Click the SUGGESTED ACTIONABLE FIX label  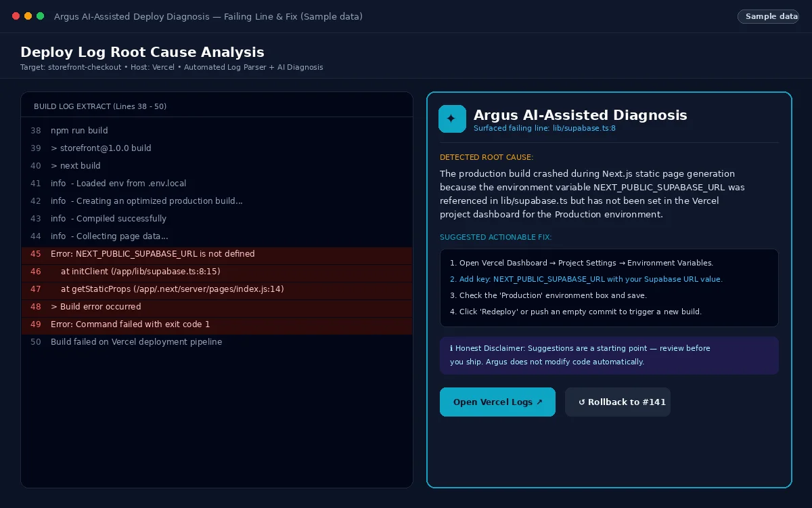[495, 237]
